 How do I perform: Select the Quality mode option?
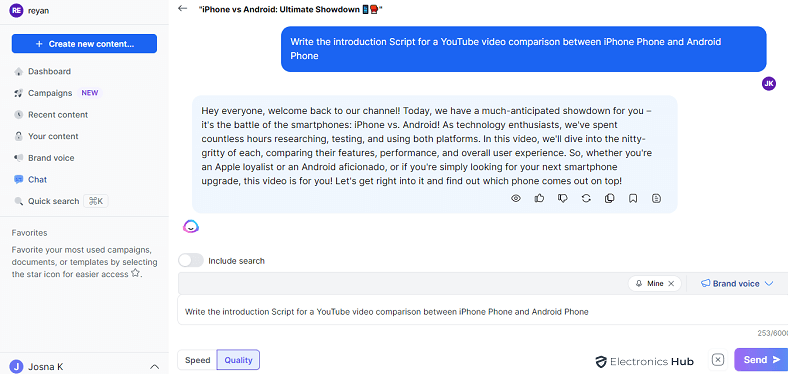coord(238,360)
